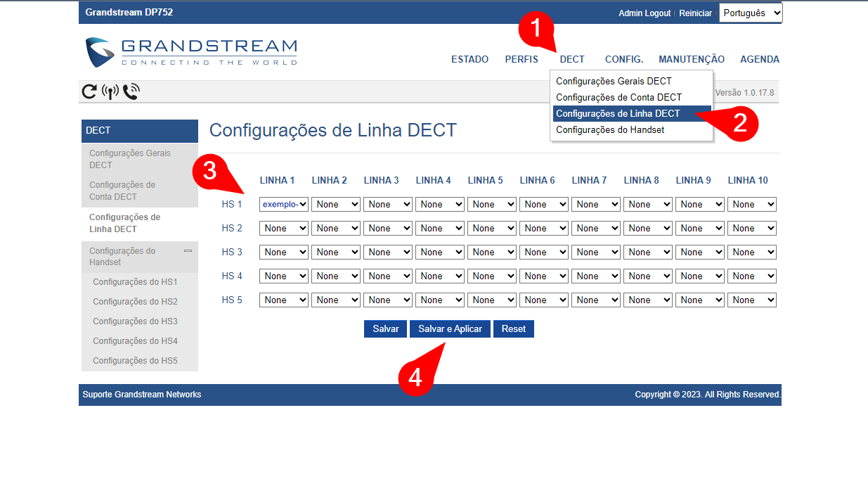Click the Reiniciar link
868x479 pixels.
695,13
